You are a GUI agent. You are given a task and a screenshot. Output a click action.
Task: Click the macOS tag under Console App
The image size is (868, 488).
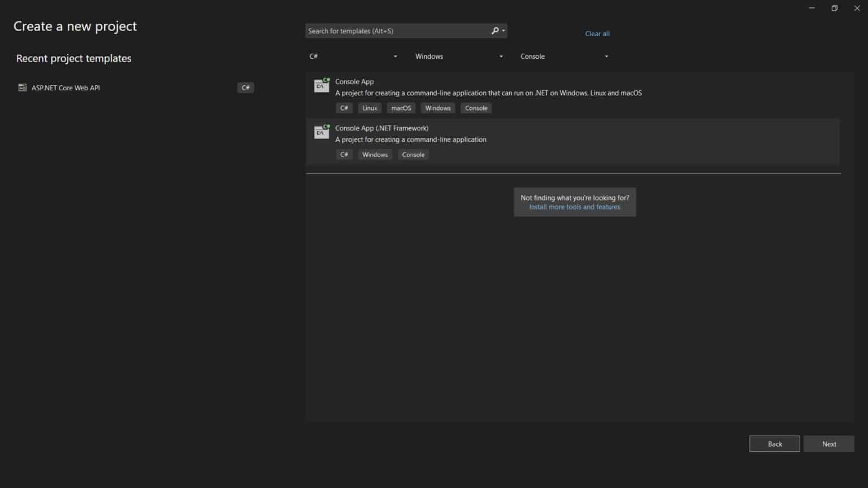coord(401,108)
